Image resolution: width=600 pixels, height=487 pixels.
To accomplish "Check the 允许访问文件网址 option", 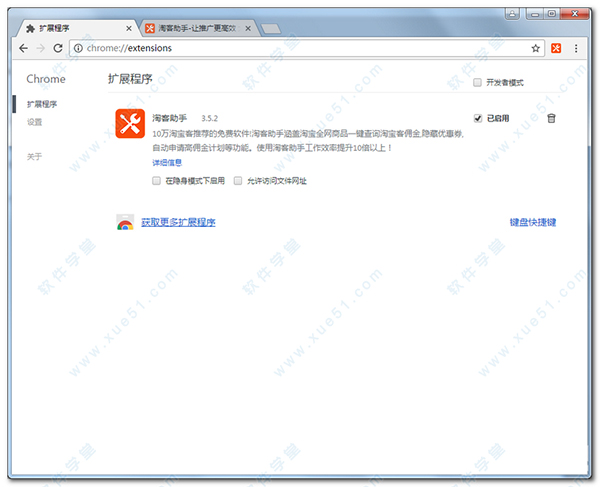I will coord(237,181).
